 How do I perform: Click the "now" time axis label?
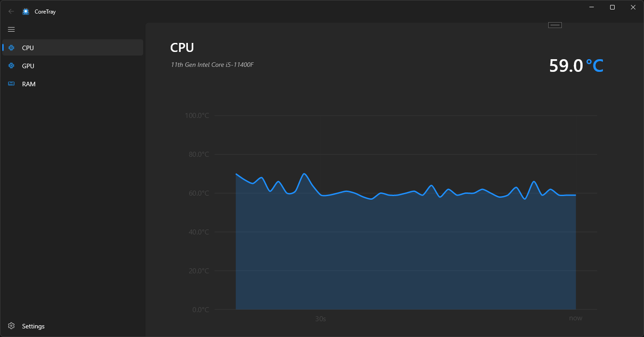(575, 318)
